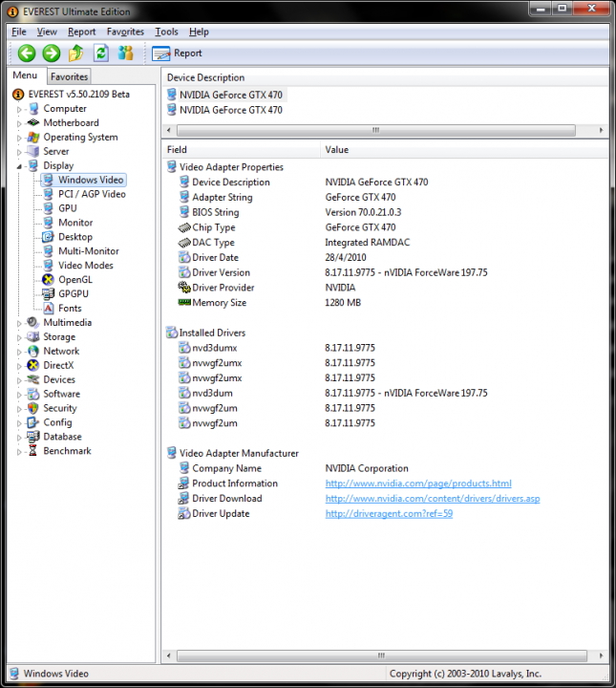Viewport: 616px width, 688px height.
Task: Click the users/manage toolbar icon
Action: tap(125, 54)
